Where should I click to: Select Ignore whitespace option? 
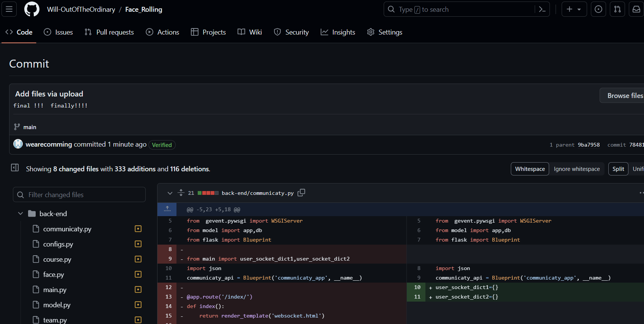click(577, 169)
